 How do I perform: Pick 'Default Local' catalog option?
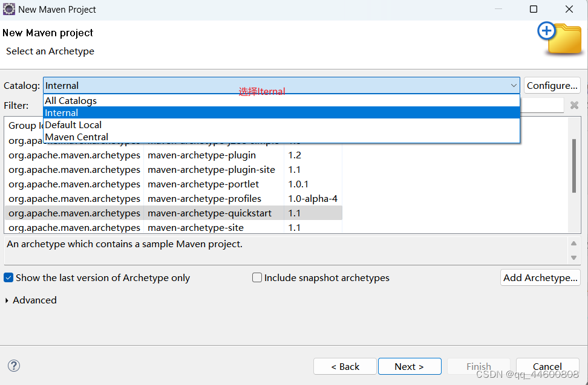pyautogui.click(x=282, y=125)
